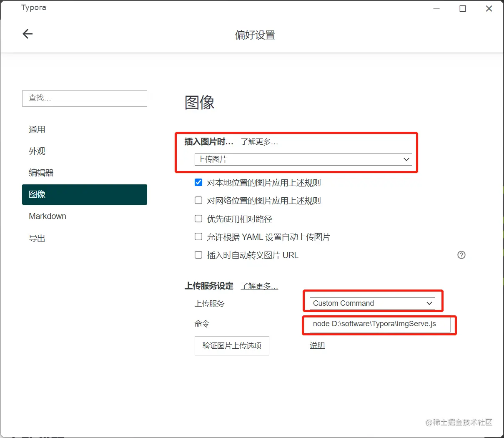Maximize the Typora window

point(463,9)
